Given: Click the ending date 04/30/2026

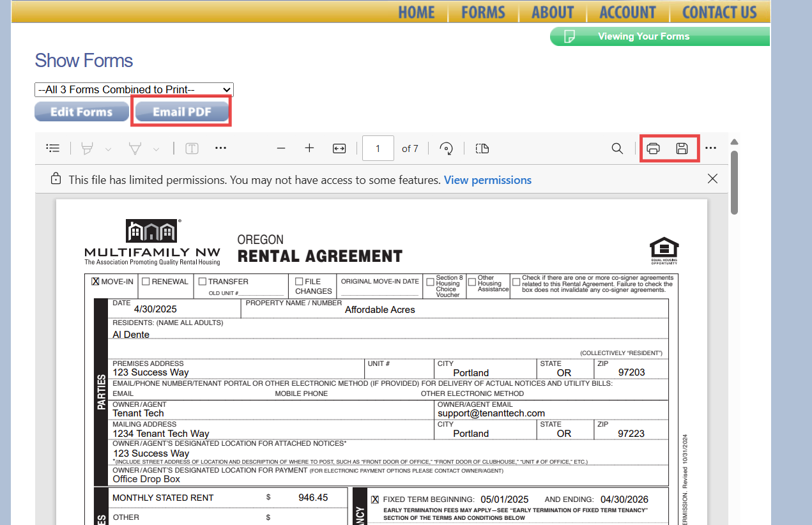Looking at the screenshot, I should 624,499.
